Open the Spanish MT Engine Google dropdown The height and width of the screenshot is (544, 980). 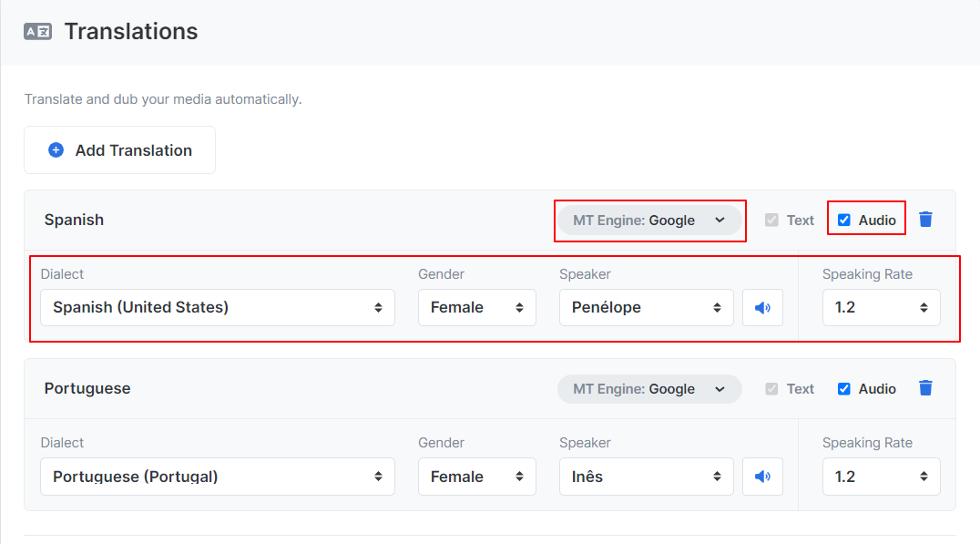pyautogui.click(x=649, y=221)
